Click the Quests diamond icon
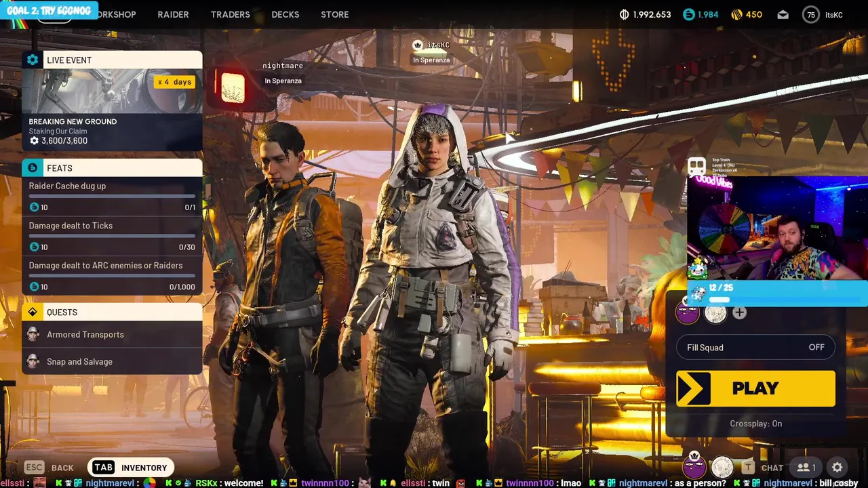The height and width of the screenshot is (488, 868). pyautogui.click(x=33, y=312)
